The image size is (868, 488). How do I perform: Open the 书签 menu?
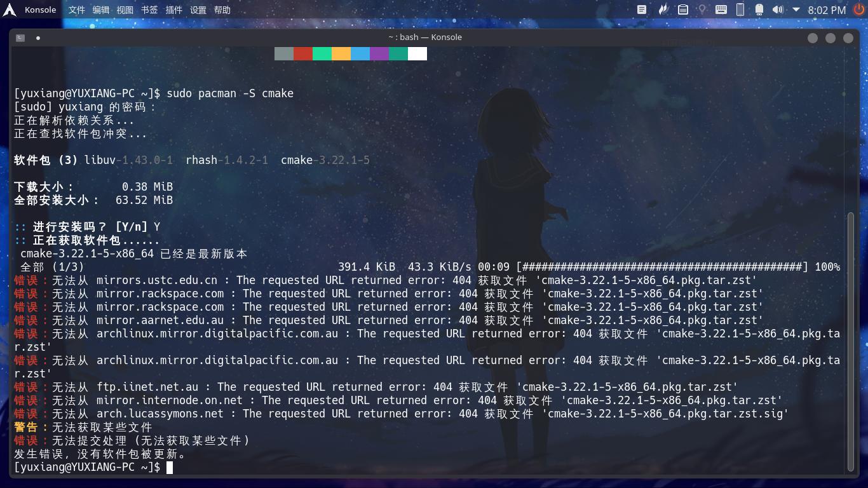click(x=149, y=10)
